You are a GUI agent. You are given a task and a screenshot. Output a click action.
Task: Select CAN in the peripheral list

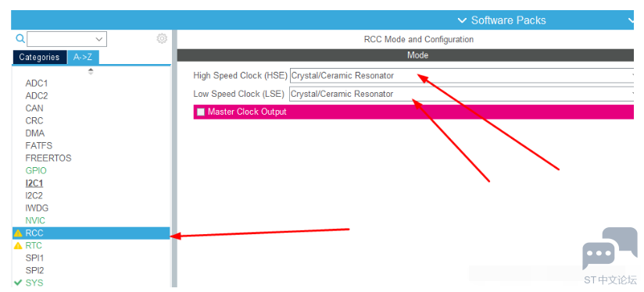click(x=34, y=109)
